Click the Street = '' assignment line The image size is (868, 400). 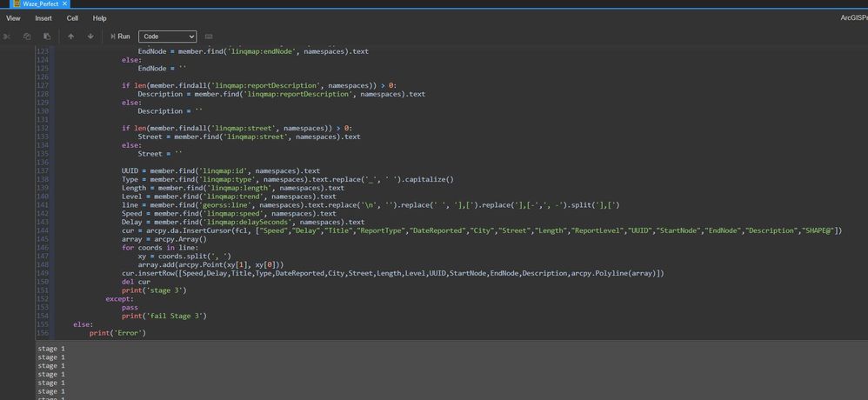pos(160,154)
